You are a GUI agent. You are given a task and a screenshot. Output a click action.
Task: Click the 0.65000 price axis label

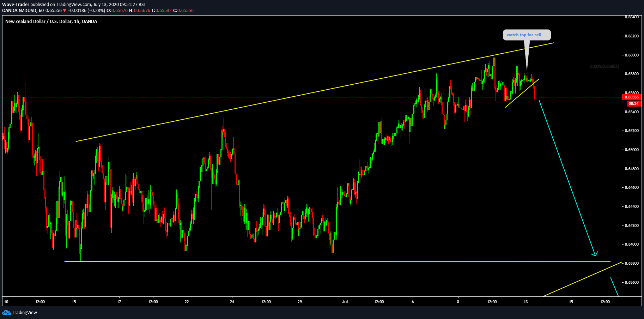632,150
